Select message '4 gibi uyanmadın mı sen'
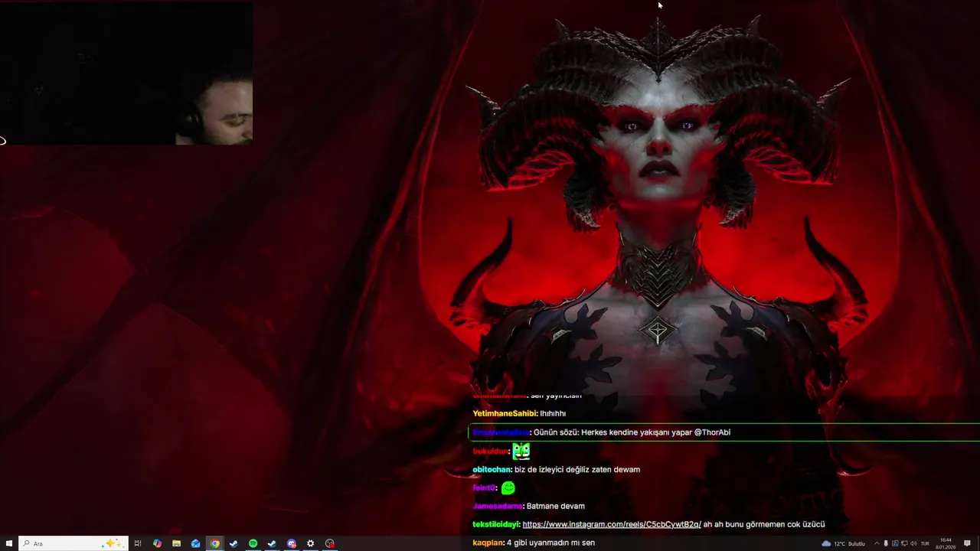 (551, 543)
